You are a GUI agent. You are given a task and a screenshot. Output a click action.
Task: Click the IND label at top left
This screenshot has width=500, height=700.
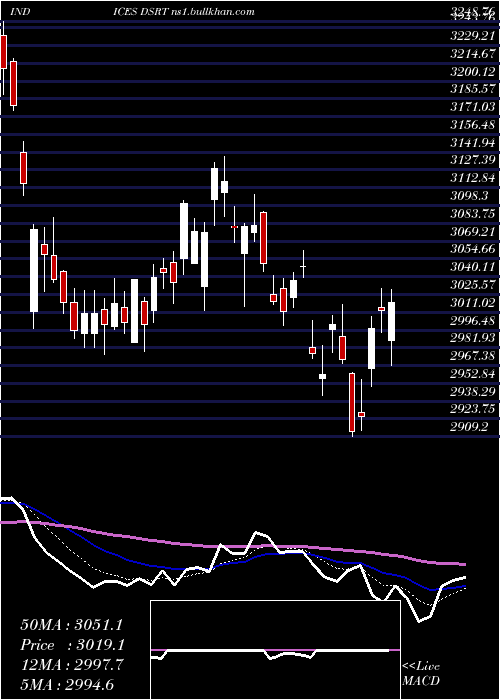pos(20,12)
